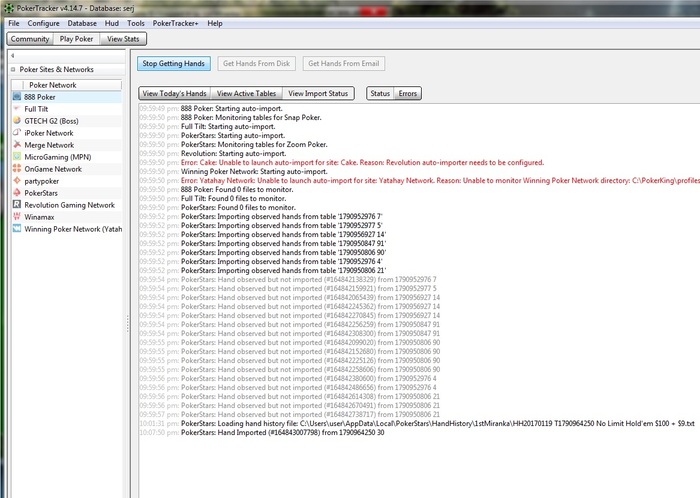Open the Tools menu
Image resolution: width=700 pixels, height=498 pixels.
136,23
